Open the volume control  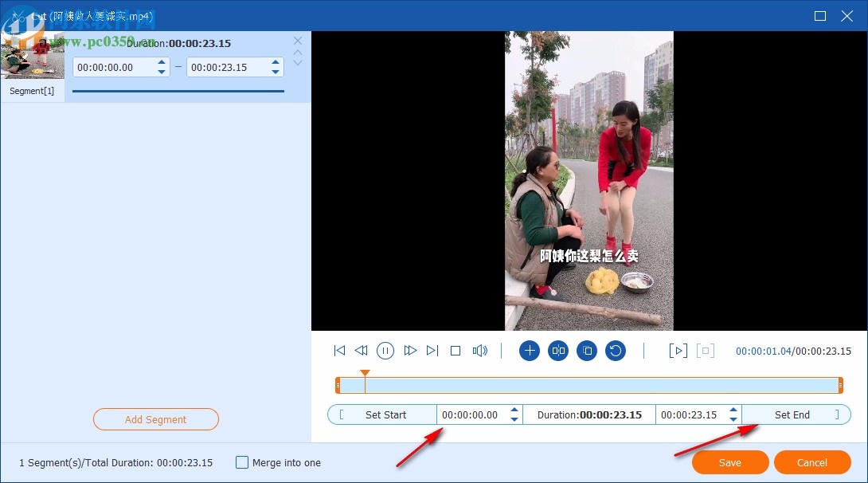(x=480, y=351)
